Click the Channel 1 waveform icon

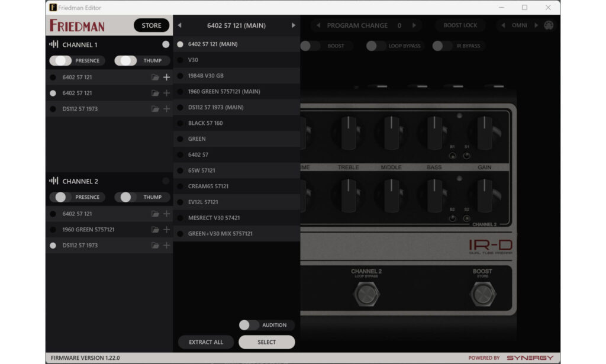click(x=54, y=44)
